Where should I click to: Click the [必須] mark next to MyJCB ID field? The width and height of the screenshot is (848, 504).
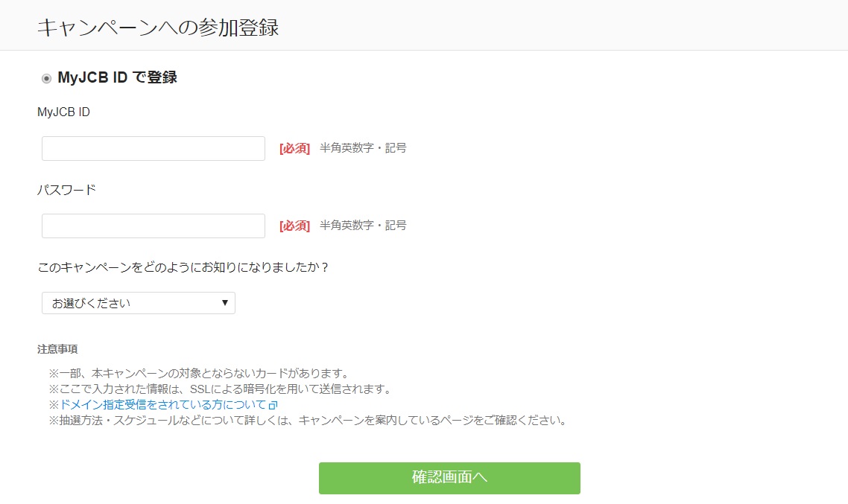pyautogui.click(x=295, y=148)
